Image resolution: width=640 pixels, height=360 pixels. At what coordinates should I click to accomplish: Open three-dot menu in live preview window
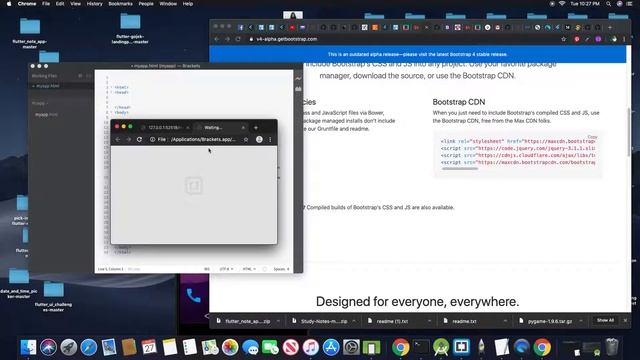[270, 140]
